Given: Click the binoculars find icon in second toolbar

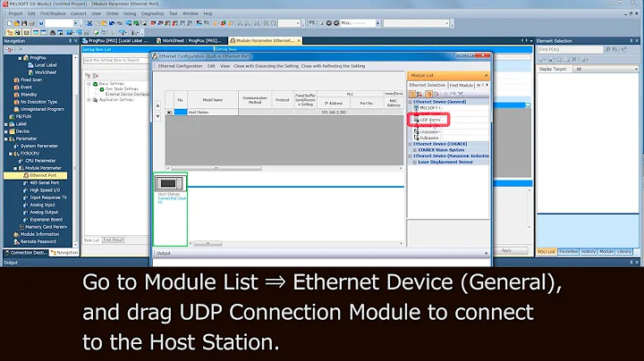Looking at the screenshot, I should [x=53, y=32].
